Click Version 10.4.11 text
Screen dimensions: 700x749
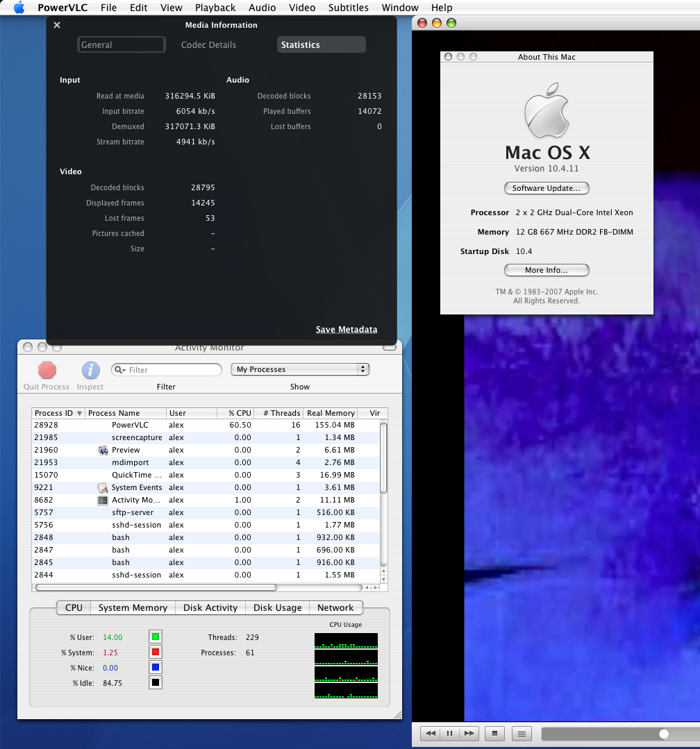[x=546, y=169]
